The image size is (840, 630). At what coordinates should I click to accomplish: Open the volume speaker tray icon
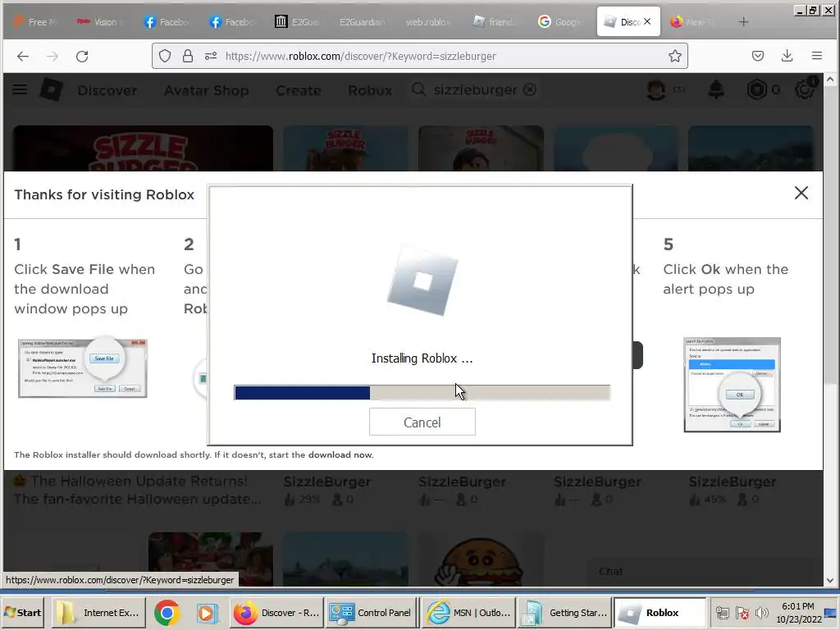pyautogui.click(x=761, y=613)
